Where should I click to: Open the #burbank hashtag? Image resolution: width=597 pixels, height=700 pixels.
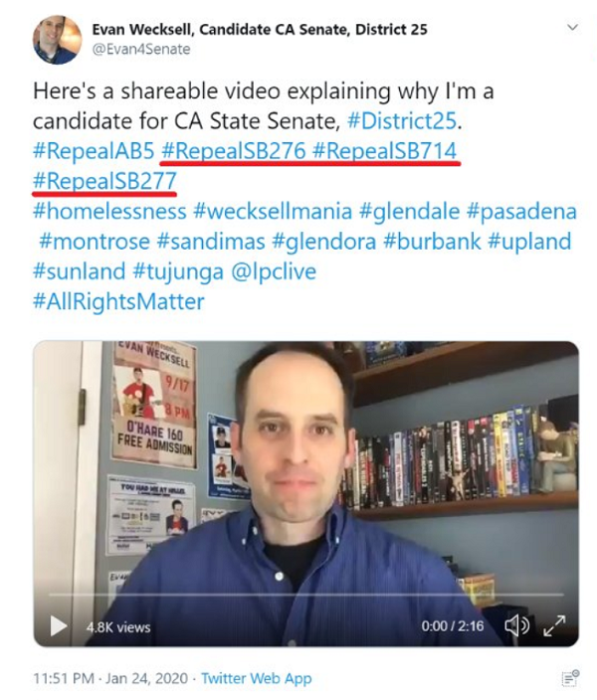pyautogui.click(x=432, y=241)
